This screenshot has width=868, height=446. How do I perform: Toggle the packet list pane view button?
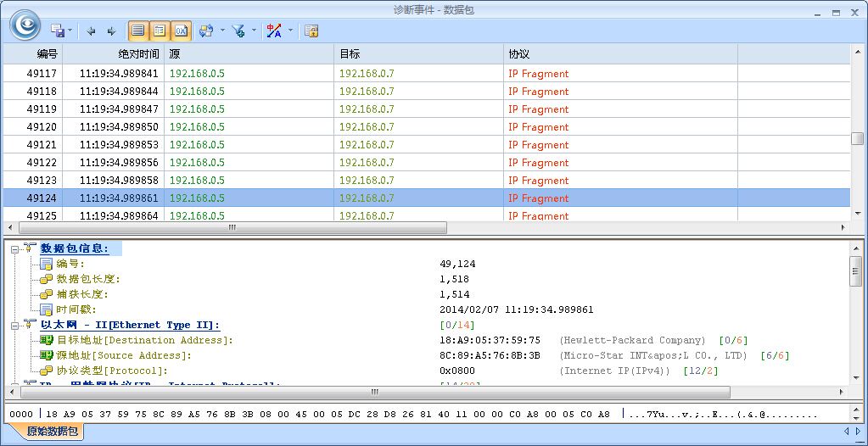point(137,31)
